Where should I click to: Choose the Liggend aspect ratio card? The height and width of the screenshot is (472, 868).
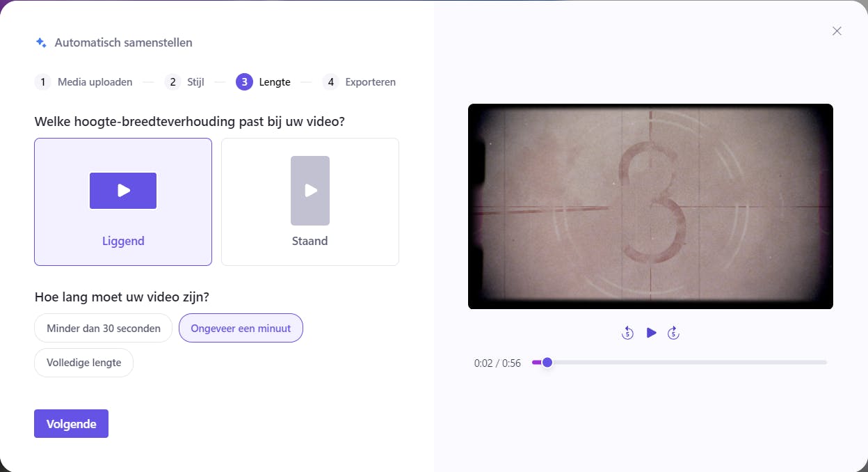(123, 202)
